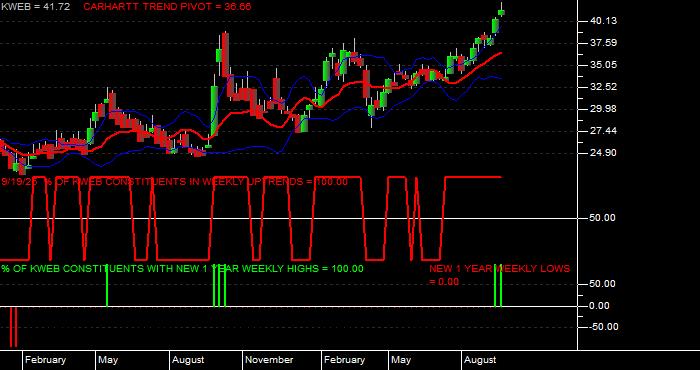
Task: Click the 50.00 level on uptrend panel axis
Action: point(604,218)
